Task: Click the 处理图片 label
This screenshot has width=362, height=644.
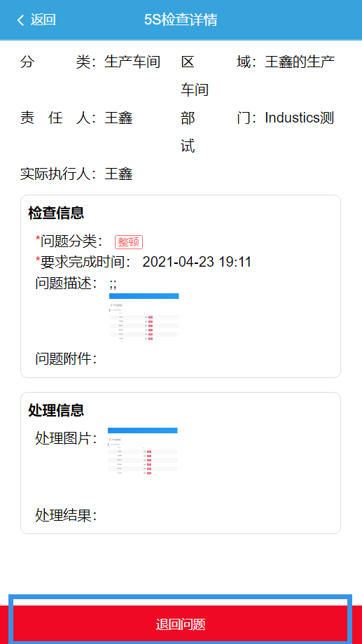Action: point(66,438)
